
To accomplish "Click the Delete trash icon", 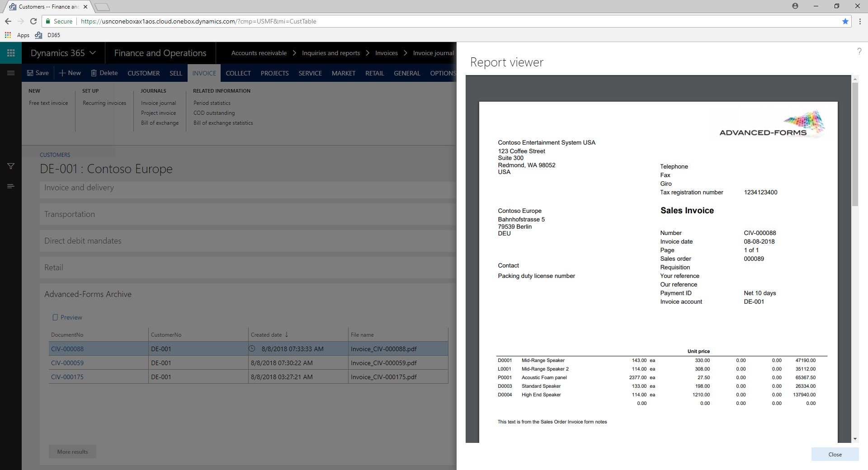I will click(x=94, y=73).
